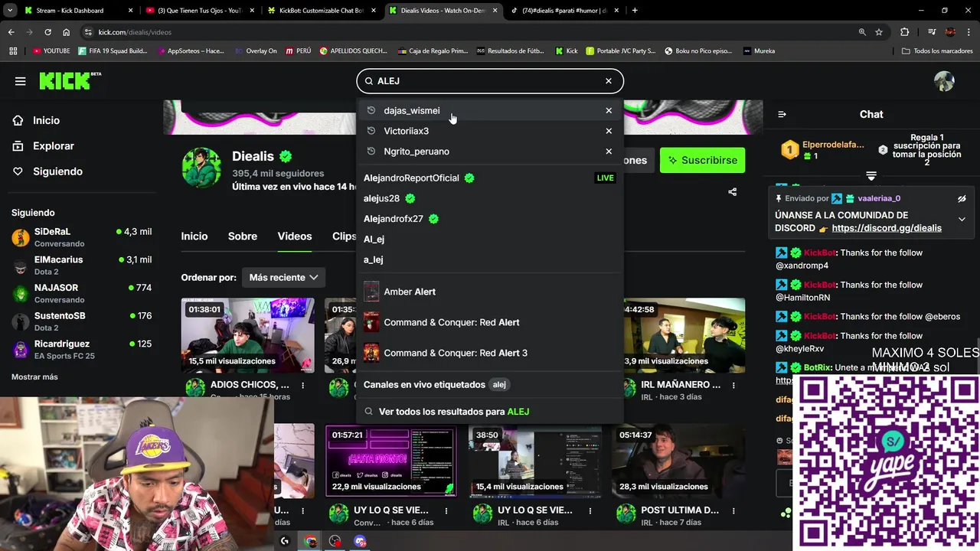Click the Suscribirse button

(x=702, y=160)
